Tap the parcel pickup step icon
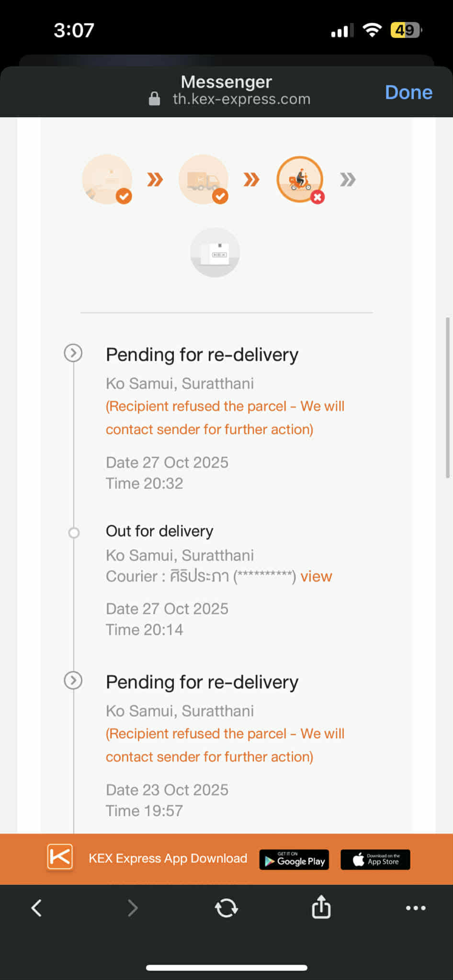The height and width of the screenshot is (980, 453). point(107,180)
